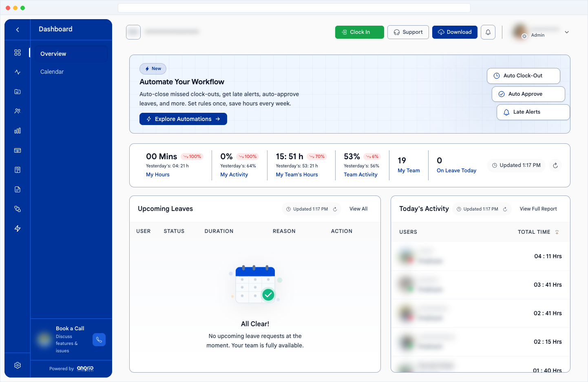Collapse the sidebar with the back chevron
This screenshot has width=588, height=382.
[17, 29]
